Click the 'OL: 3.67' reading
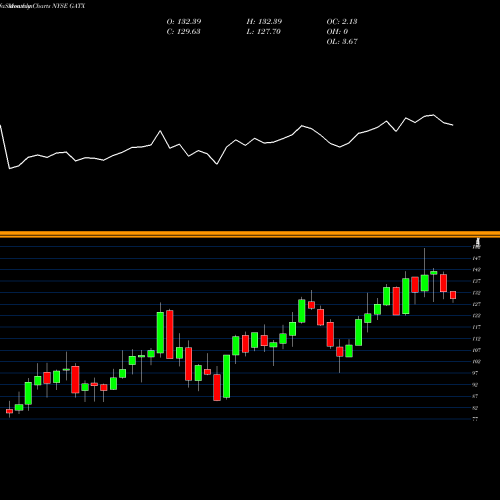The image size is (500, 500). pyautogui.click(x=342, y=42)
